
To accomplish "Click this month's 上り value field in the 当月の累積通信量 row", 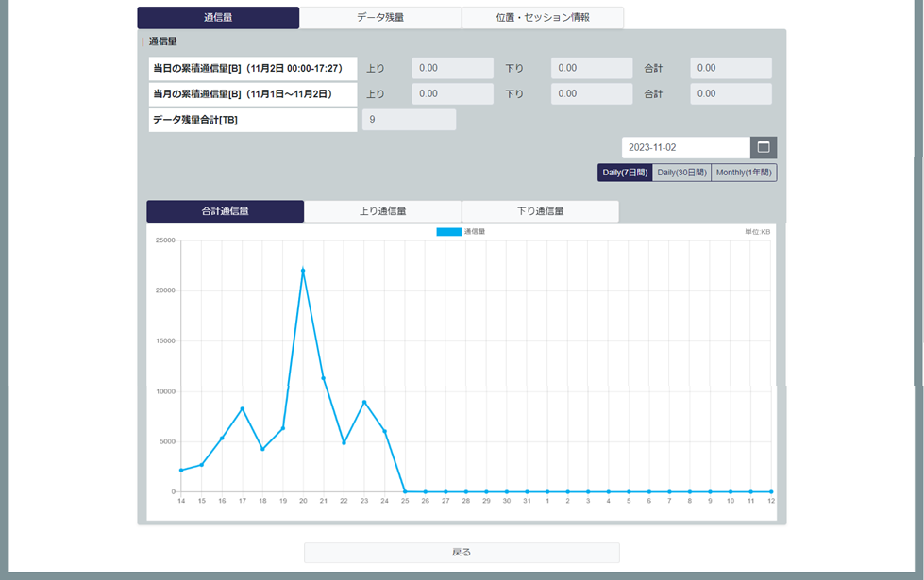I will [453, 93].
